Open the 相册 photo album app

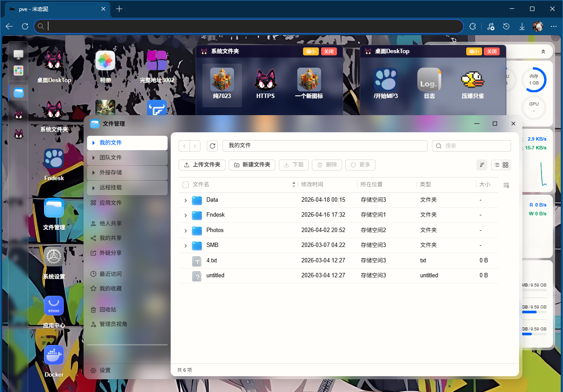(x=105, y=60)
